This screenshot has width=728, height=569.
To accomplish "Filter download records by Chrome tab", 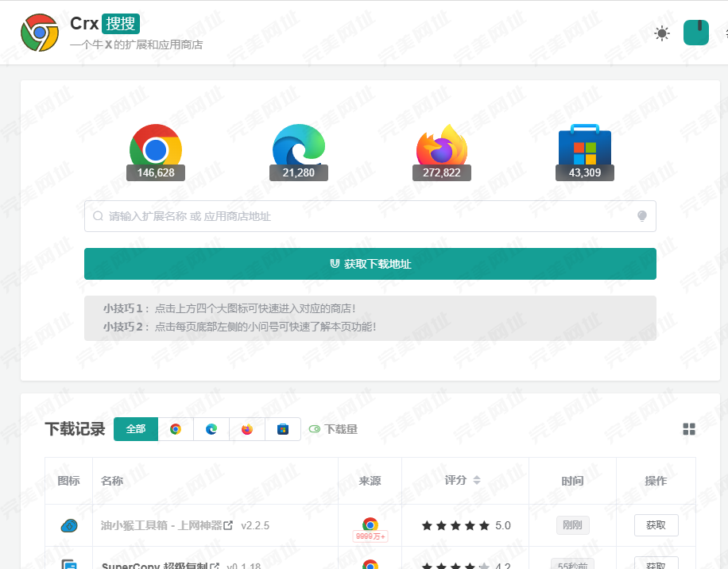I will [x=176, y=429].
